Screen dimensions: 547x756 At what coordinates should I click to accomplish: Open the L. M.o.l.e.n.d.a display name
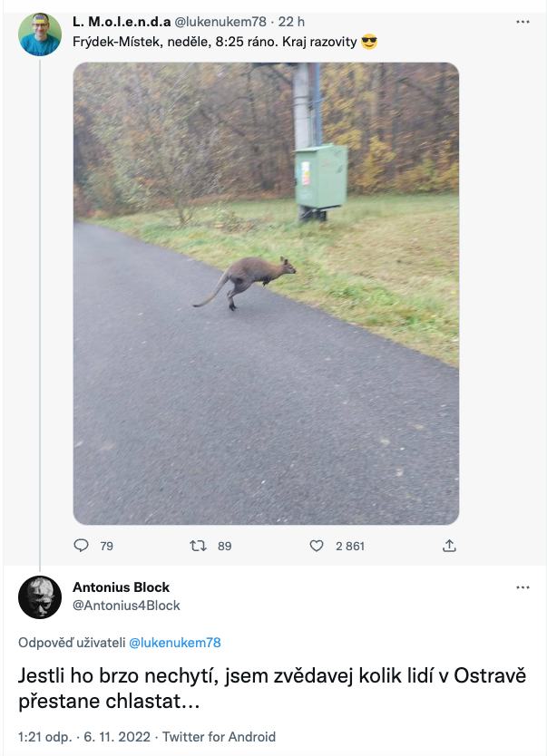click(x=122, y=22)
